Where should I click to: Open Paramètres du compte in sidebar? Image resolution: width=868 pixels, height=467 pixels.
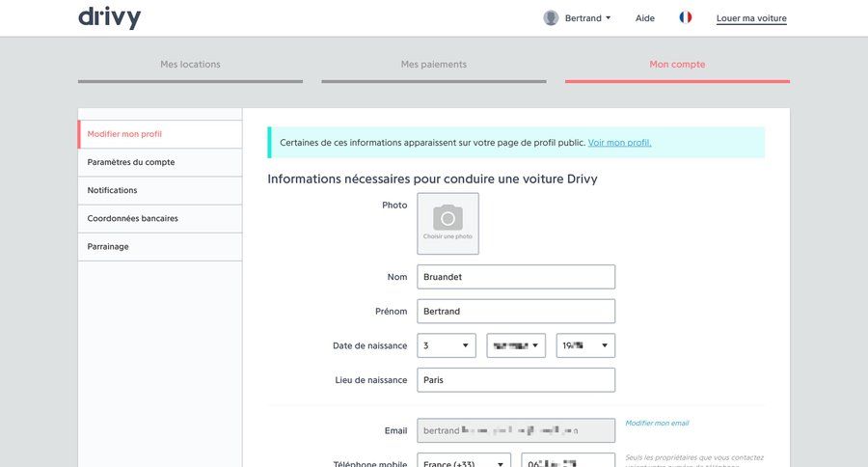coord(160,162)
